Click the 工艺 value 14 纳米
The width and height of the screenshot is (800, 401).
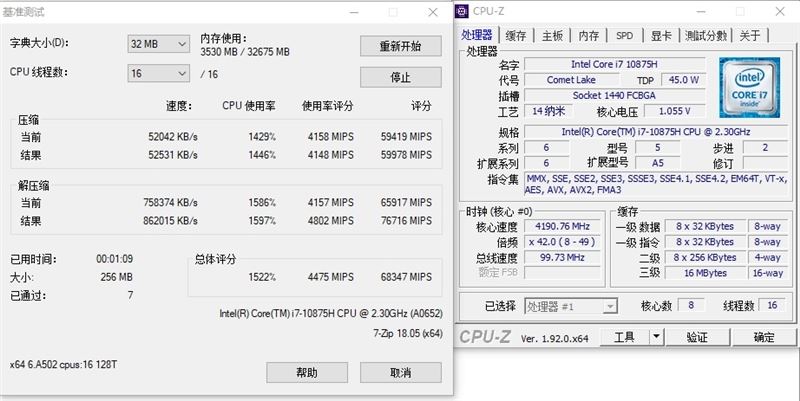548,111
